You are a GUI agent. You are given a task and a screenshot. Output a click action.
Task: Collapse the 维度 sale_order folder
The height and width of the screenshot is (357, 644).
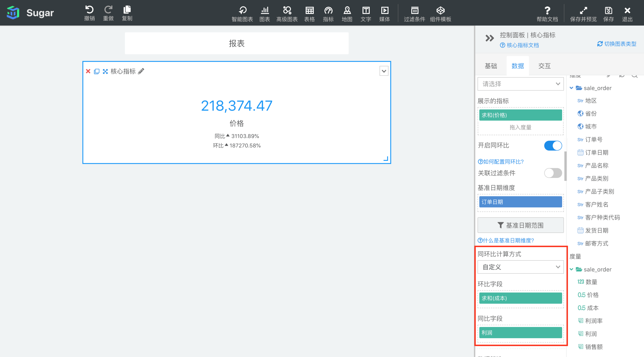tap(572, 88)
